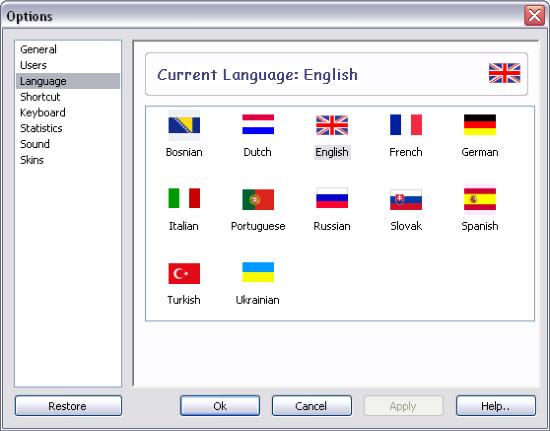Choose the Italian flag icon
The width and height of the screenshot is (550, 431).
[x=184, y=198]
